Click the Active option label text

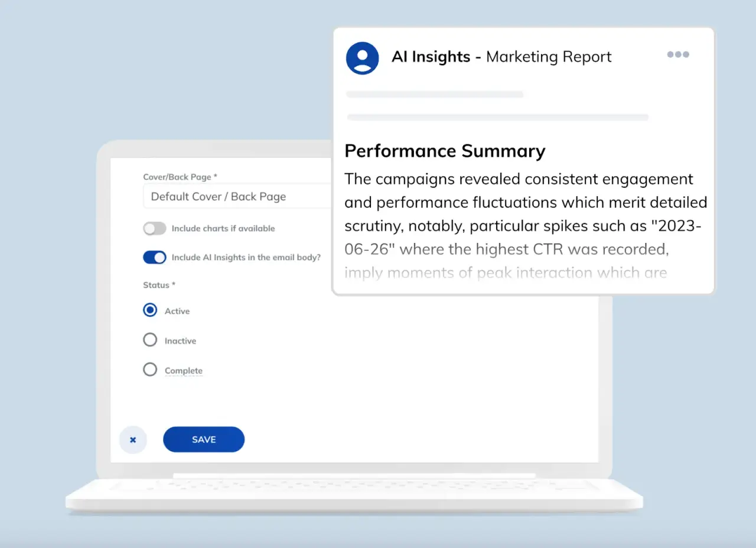(177, 311)
